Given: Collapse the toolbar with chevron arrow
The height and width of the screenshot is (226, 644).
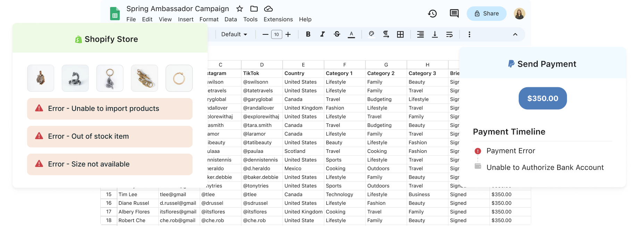Looking at the screenshot, I should click(515, 34).
